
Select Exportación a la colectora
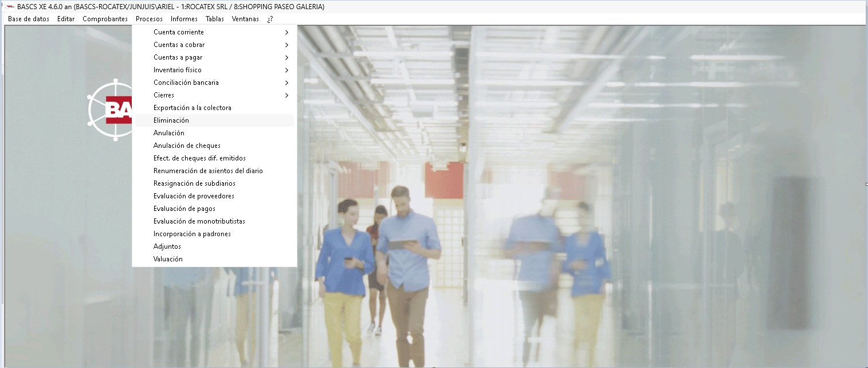coord(192,108)
